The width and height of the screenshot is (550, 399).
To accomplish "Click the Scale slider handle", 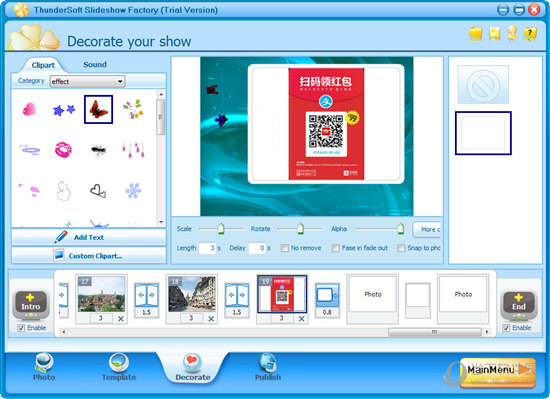I will [x=221, y=228].
